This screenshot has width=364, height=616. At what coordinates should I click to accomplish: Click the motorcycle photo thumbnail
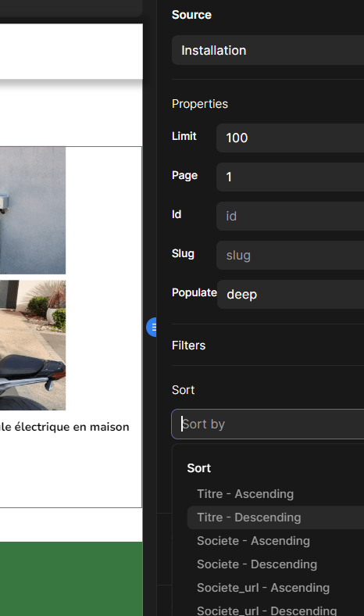pyautogui.click(x=33, y=345)
